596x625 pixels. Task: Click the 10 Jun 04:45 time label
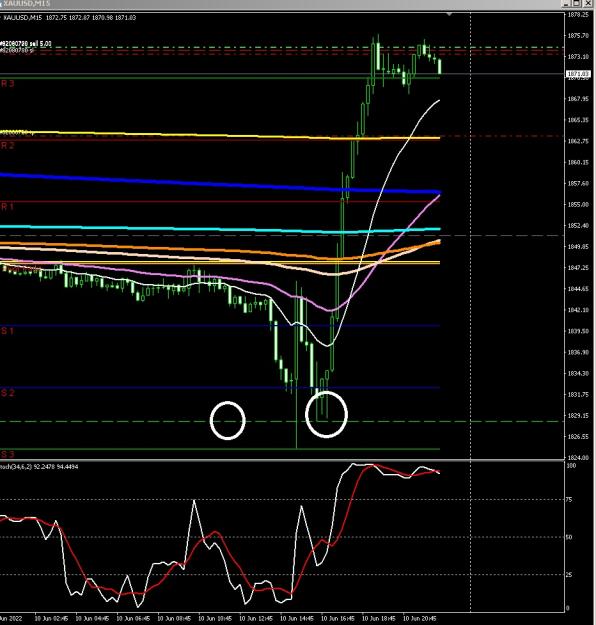pos(92,619)
